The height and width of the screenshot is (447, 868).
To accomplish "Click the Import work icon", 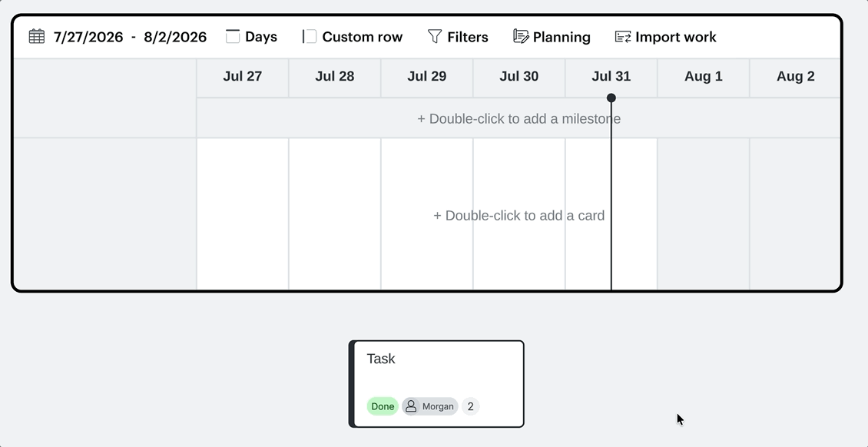I will (623, 37).
